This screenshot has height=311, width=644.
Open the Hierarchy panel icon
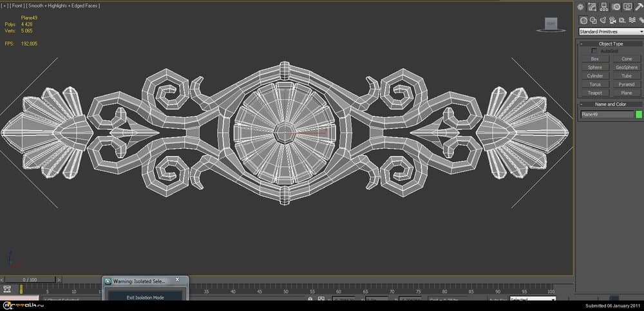click(604, 7)
